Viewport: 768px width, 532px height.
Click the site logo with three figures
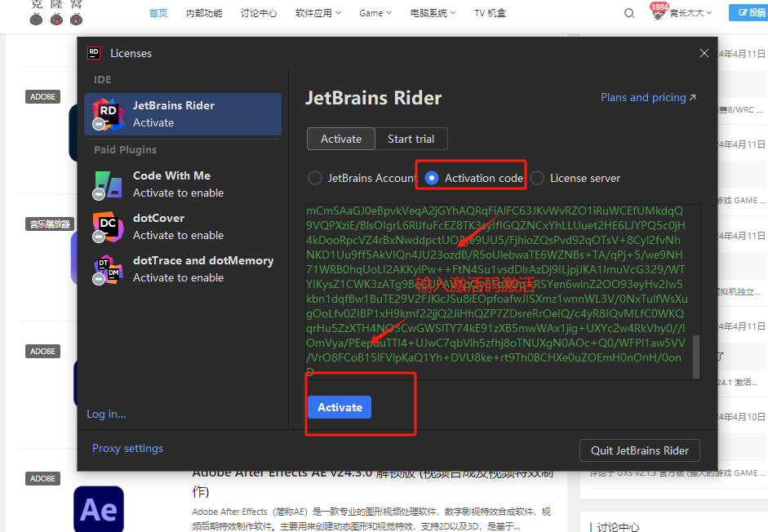point(56,13)
